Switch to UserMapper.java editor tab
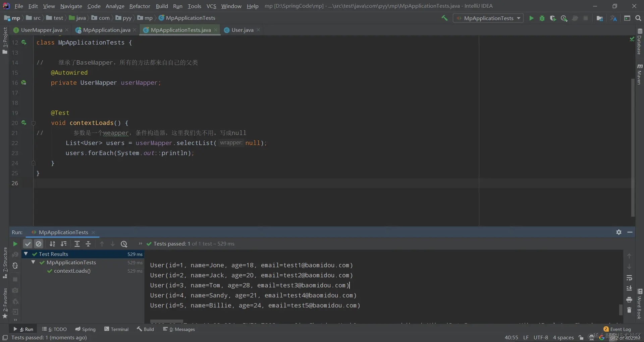 click(41, 30)
